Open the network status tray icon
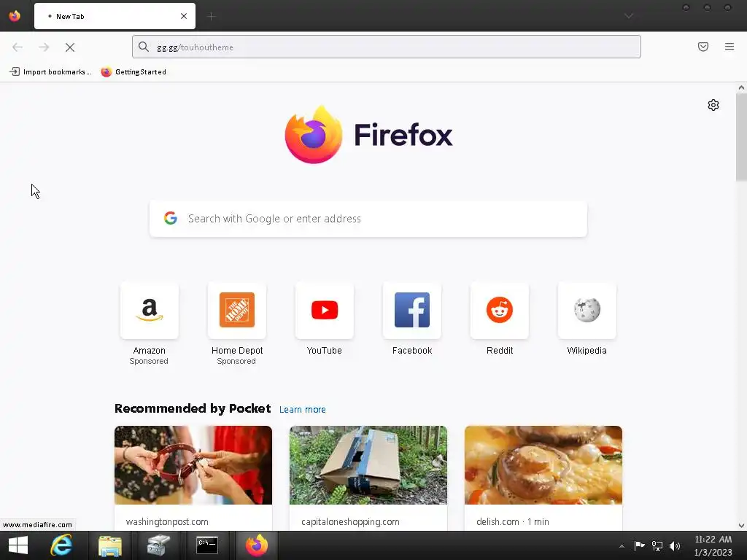747x560 pixels. point(657,545)
